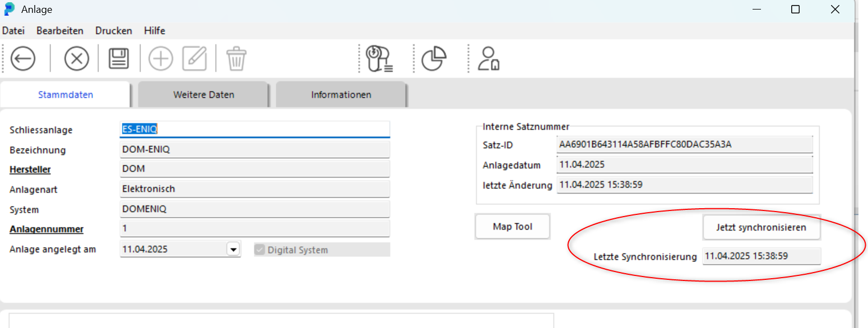868x328 pixels.
Task: Click the Schliessanlage label
Action: tap(41, 130)
